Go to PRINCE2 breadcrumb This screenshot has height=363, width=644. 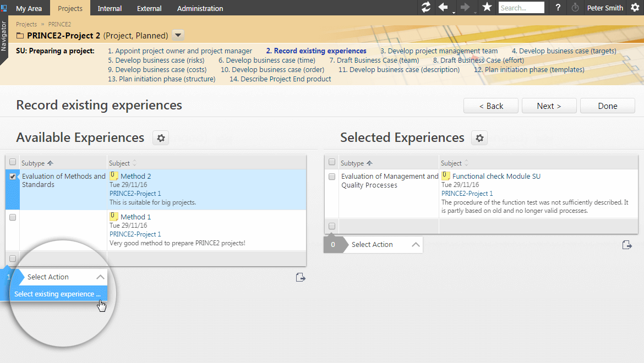click(59, 24)
